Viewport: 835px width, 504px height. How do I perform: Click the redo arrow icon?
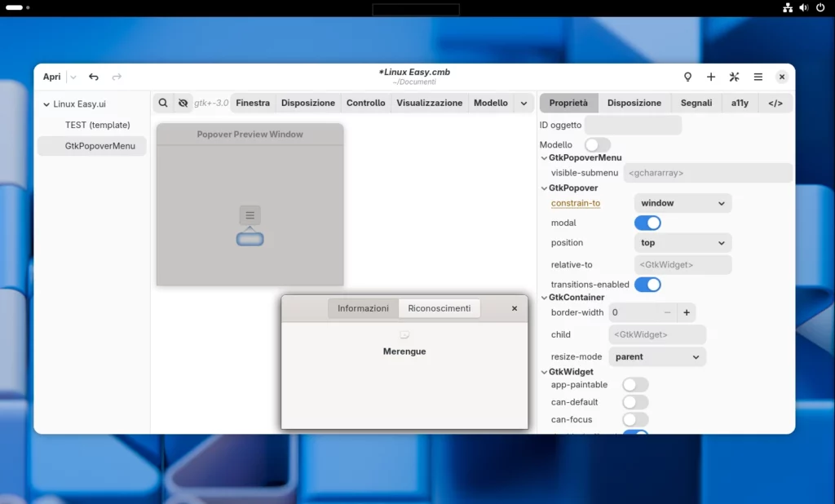point(114,77)
